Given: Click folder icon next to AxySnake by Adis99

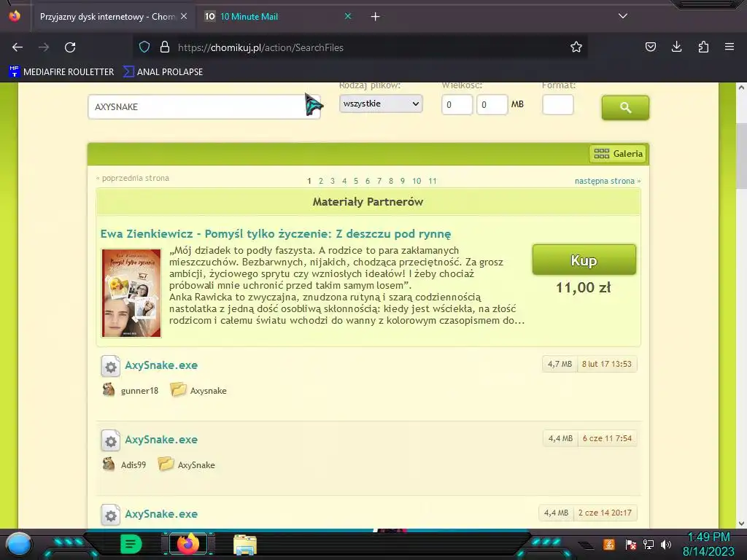Looking at the screenshot, I should point(166,464).
